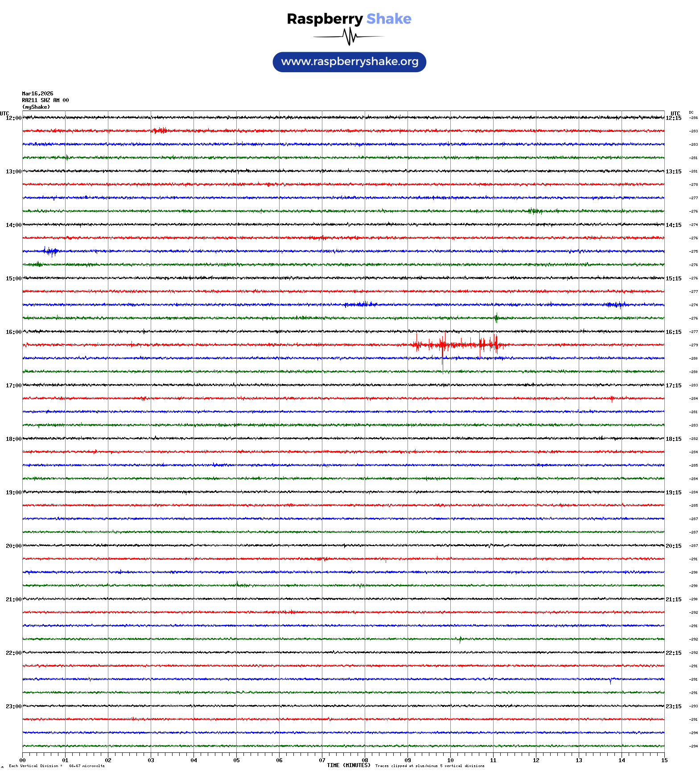Select the 23:15 time label on the right
Image resolution: width=700 pixels, height=772 pixels.
[x=673, y=706]
